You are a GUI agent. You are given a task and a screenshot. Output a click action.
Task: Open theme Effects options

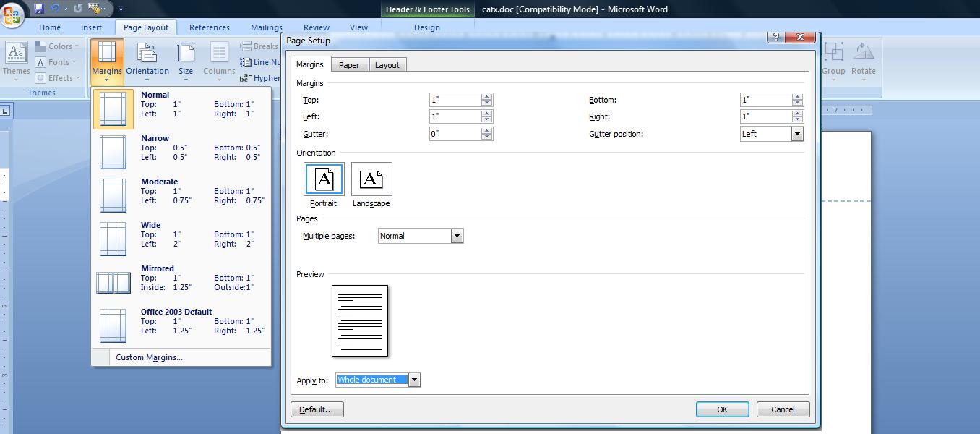point(56,78)
